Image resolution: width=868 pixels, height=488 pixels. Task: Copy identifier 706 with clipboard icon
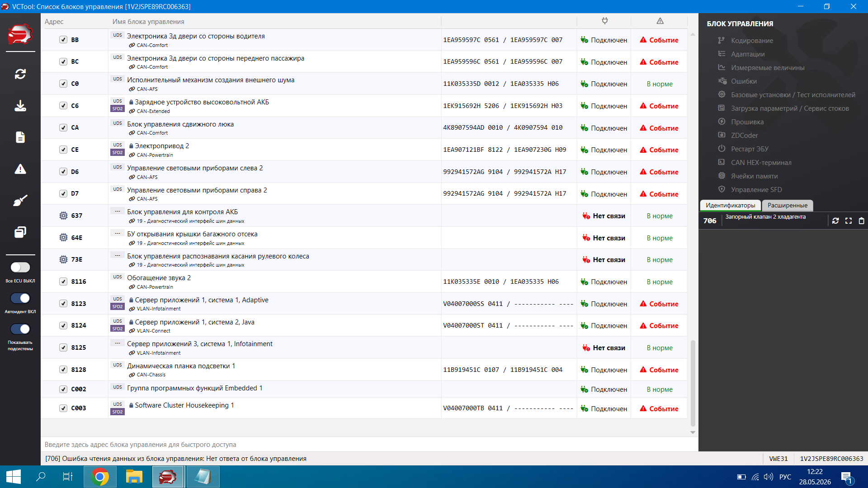click(x=861, y=221)
